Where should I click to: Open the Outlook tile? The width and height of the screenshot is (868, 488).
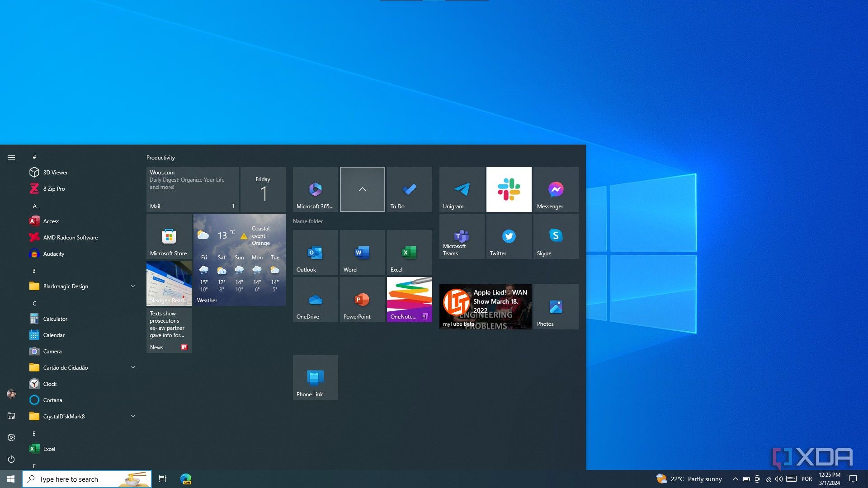[316, 253]
